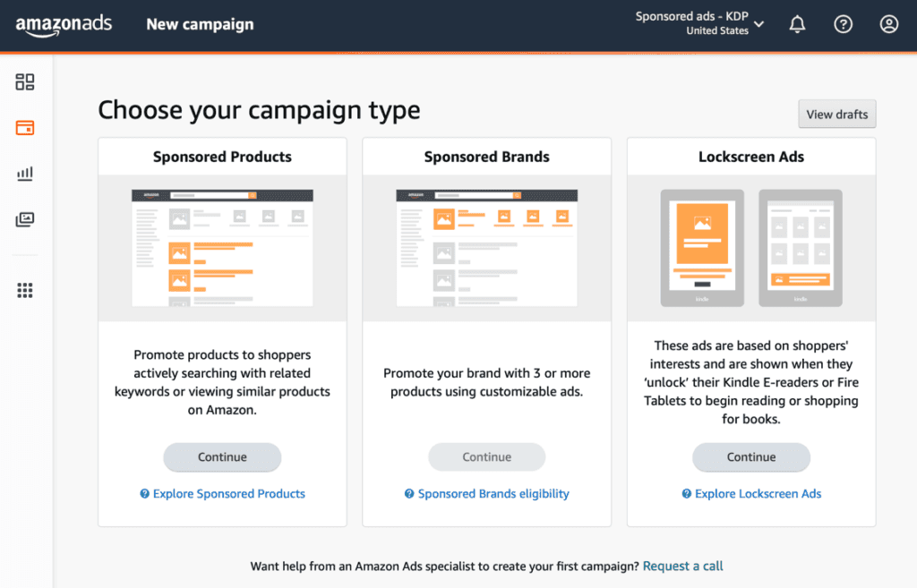Open the Explore Lockscreen Ads link
Image resolution: width=917 pixels, height=588 pixels.
[x=758, y=494]
